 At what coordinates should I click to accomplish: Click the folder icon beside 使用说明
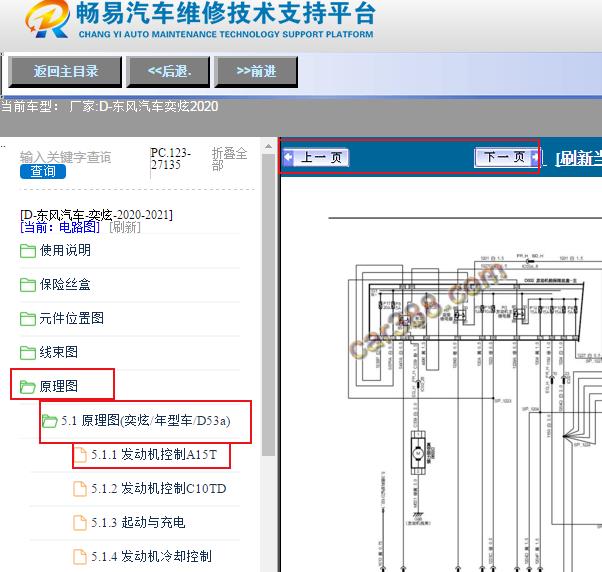click(x=28, y=251)
